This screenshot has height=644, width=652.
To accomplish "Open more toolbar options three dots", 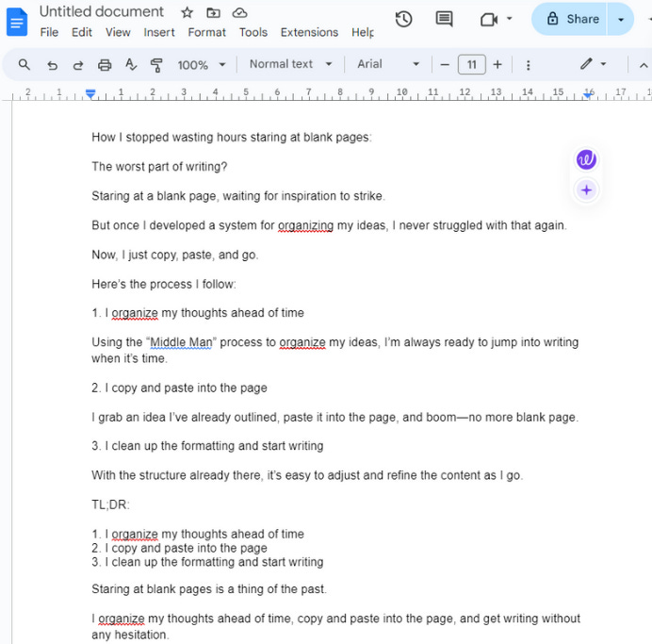I will (528, 65).
